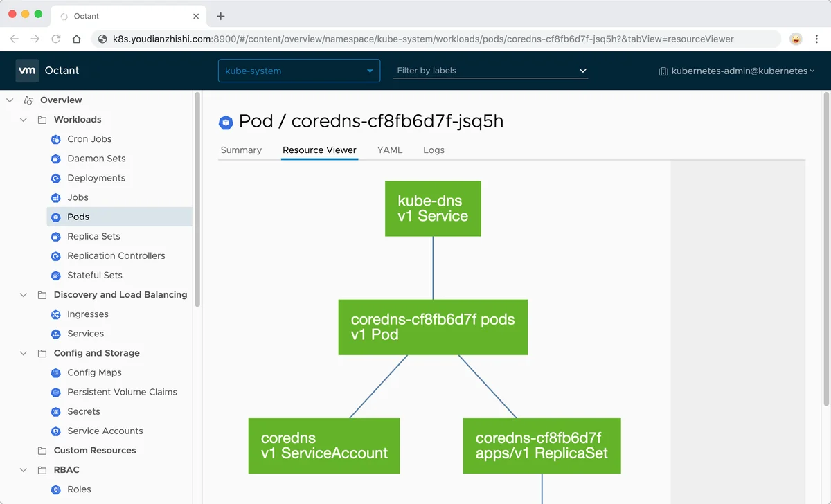Click browser back arrow

pyautogui.click(x=14, y=39)
